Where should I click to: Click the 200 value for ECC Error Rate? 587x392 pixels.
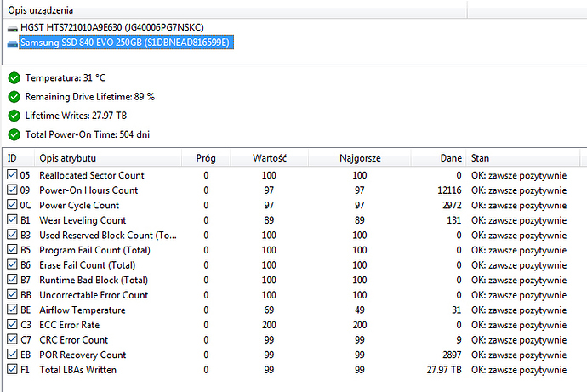(269, 325)
